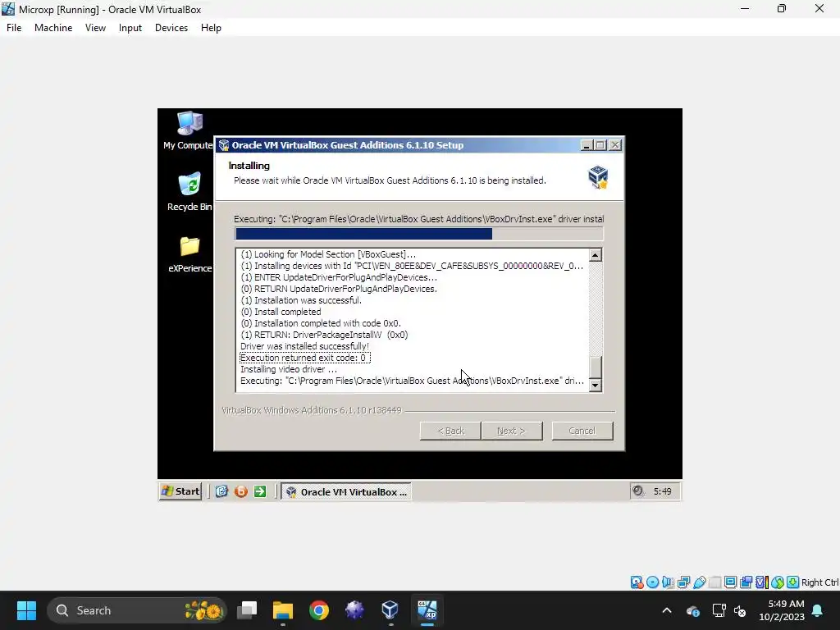Select the 'Execution returned exit code: 0' line
This screenshot has height=630, width=840.
coord(304,358)
